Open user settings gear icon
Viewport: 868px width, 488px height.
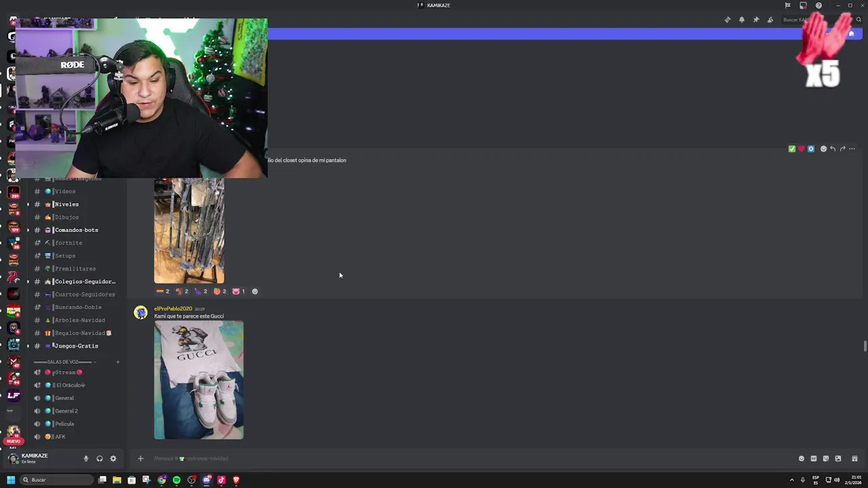(x=113, y=459)
